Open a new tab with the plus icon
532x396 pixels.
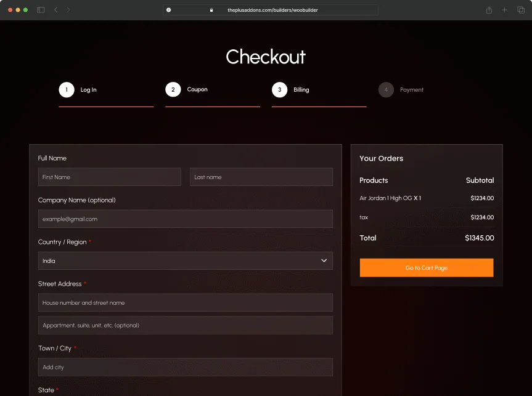[504, 10]
